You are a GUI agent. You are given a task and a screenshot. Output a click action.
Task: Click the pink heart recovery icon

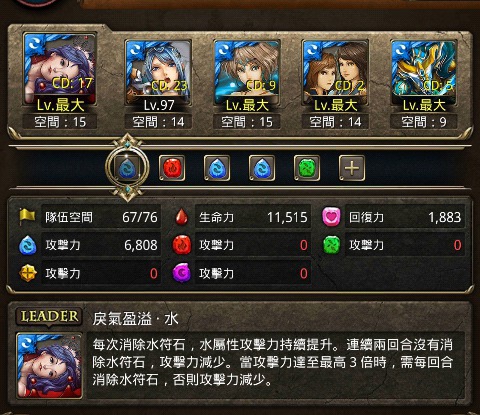coord(331,217)
